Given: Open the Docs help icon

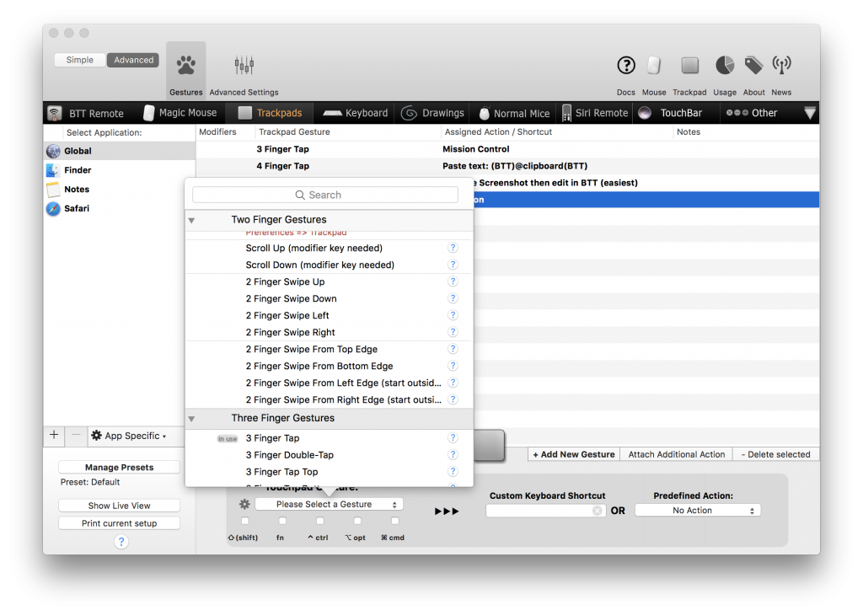Looking at the screenshot, I should click(626, 66).
